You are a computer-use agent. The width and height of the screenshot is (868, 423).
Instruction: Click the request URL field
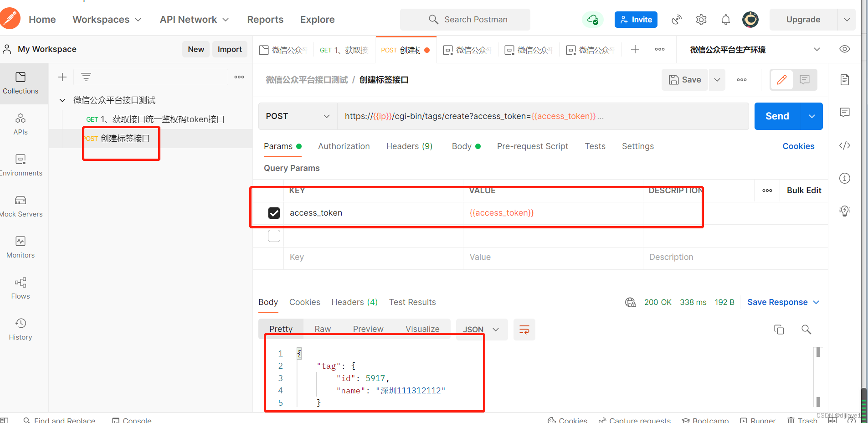543,116
